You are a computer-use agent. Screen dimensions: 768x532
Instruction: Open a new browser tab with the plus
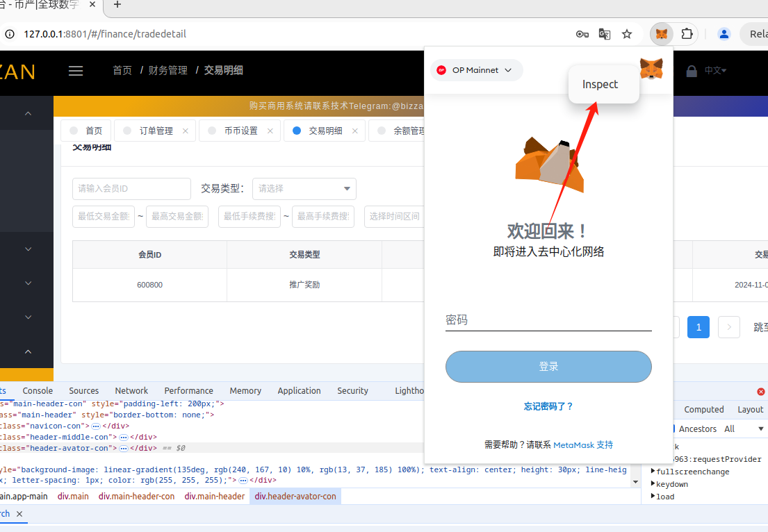point(117,5)
